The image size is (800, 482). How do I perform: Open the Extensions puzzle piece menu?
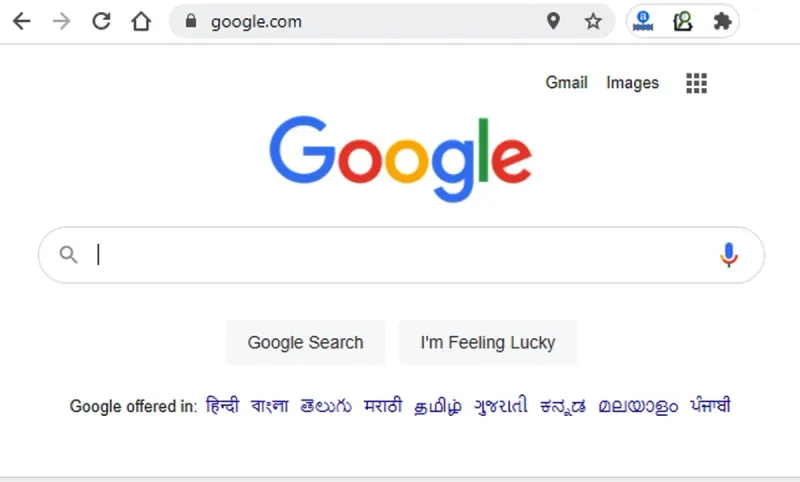(722, 21)
